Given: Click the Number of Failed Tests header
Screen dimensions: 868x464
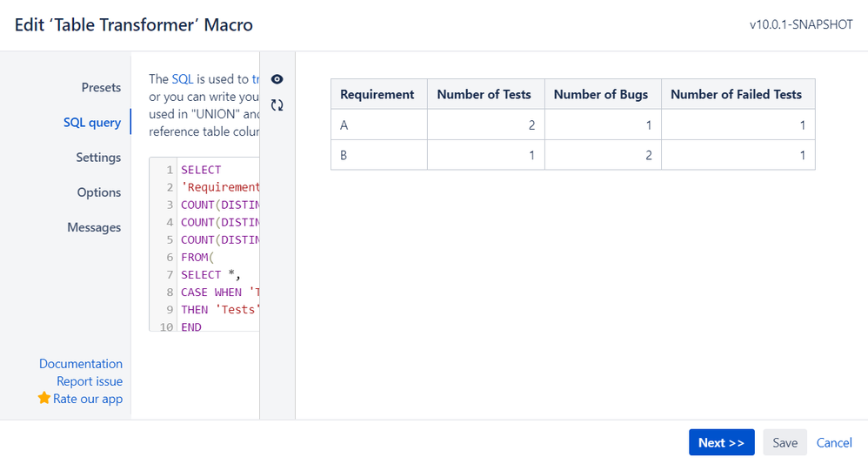Looking at the screenshot, I should [736, 94].
